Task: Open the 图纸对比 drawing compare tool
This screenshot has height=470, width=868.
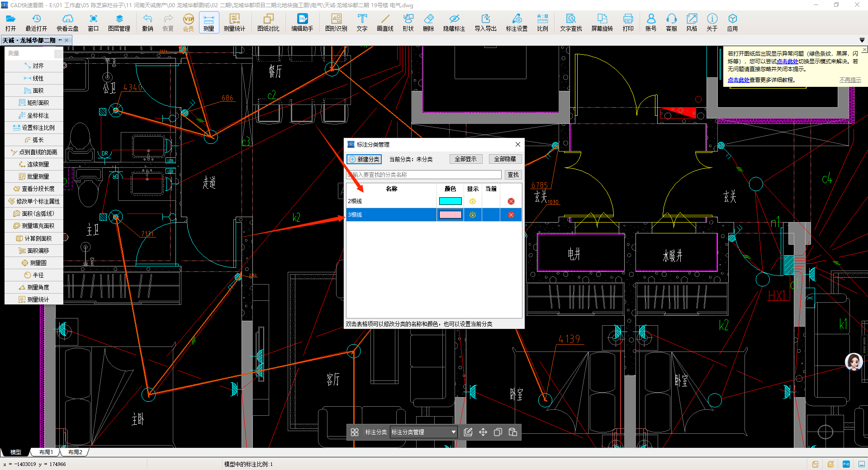Action: coord(268,22)
